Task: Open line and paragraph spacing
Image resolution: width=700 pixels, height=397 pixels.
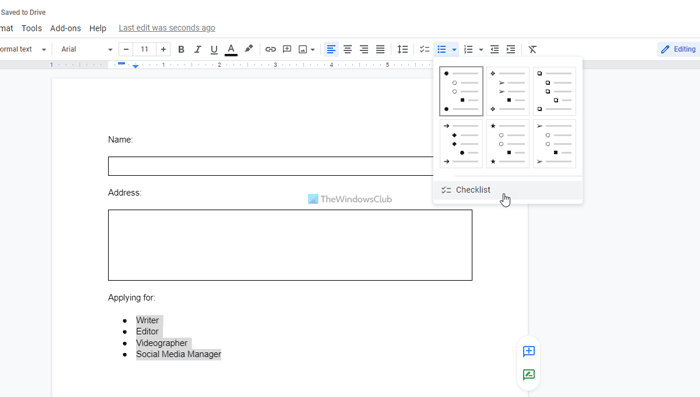Action: (x=403, y=50)
